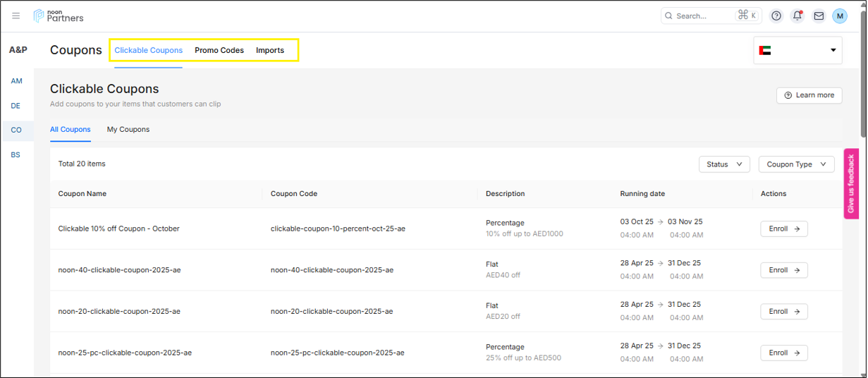Viewport: 868px width, 378px height.
Task: Open the messages envelope icon
Action: (819, 16)
